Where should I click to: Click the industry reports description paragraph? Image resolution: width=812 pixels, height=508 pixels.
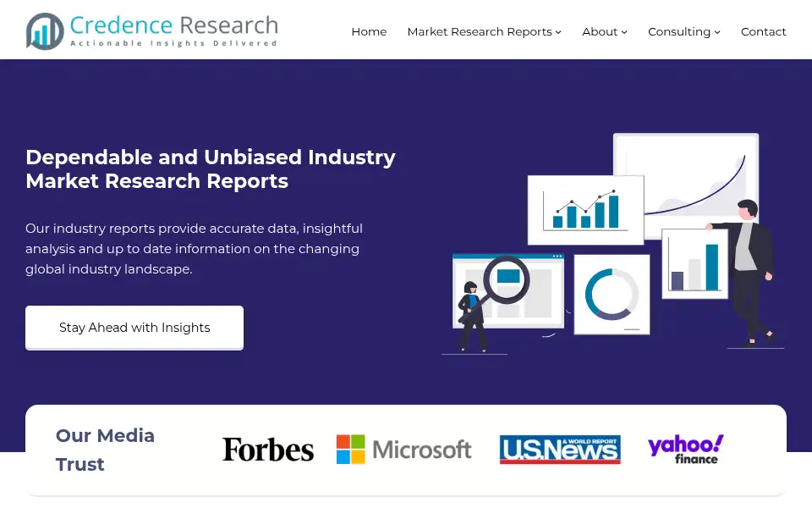[195, 249]
